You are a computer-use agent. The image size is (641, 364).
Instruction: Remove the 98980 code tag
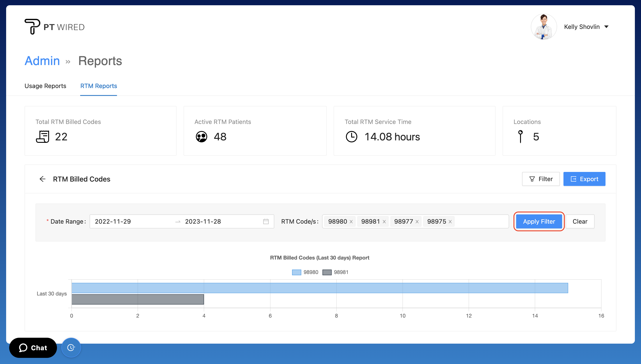pos(351,222)
